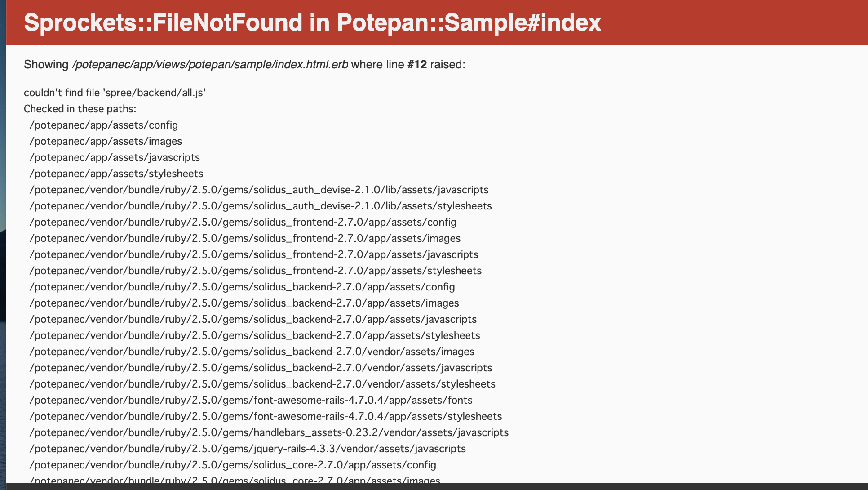868x490 pixels.
Task: Click the bold line #12 reference
Action: [x=417, y=64]
